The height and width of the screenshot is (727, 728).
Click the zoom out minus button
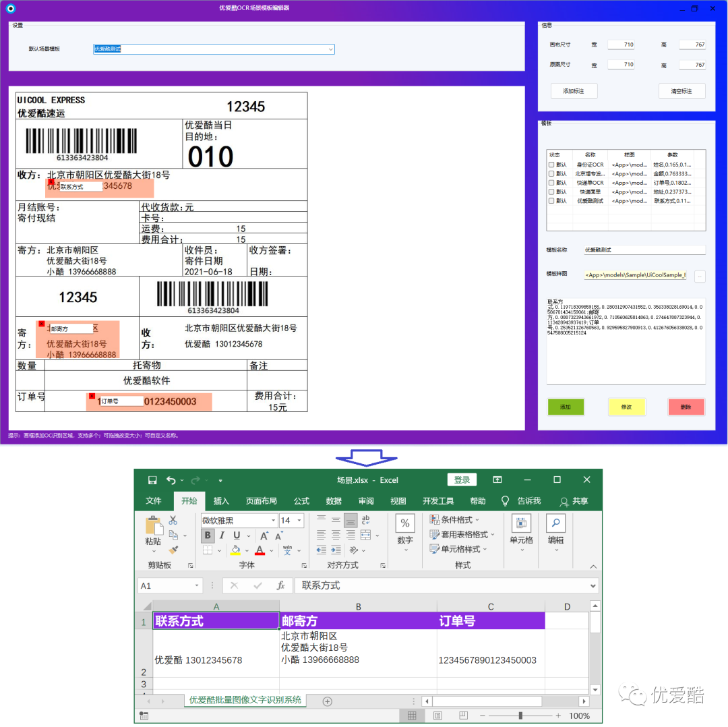pyautogui.click(x=483, y=716)
